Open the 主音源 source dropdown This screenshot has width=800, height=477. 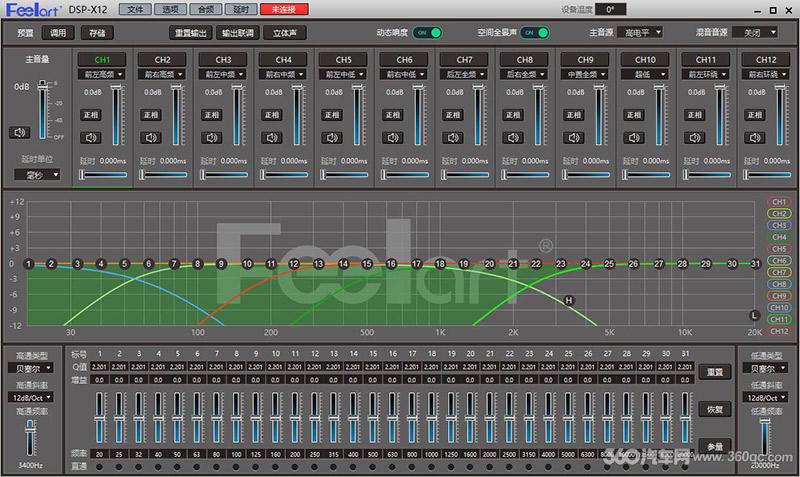tap(640, 32)
